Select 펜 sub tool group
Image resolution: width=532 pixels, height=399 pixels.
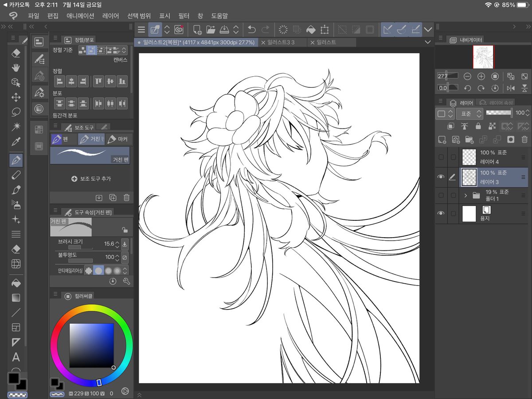click(64, 139)
